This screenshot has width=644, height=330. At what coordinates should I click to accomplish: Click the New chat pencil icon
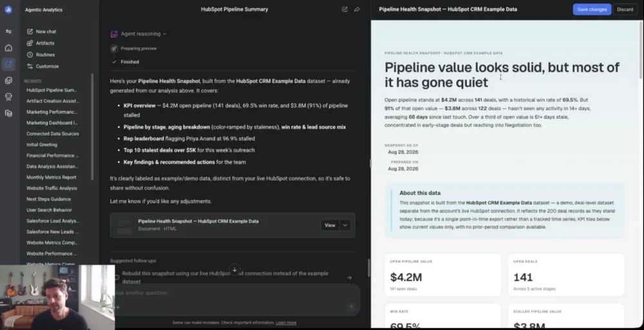click(30, 32)
